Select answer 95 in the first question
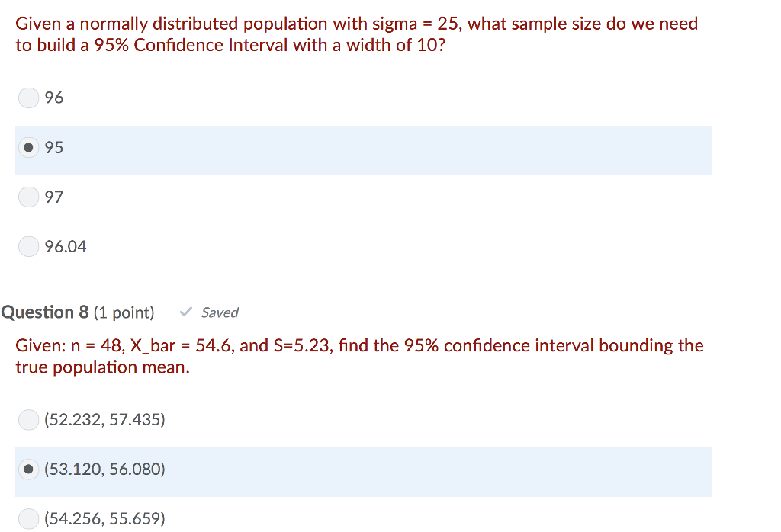This screenshot has width=781, height=532. [x=28, y=147]
